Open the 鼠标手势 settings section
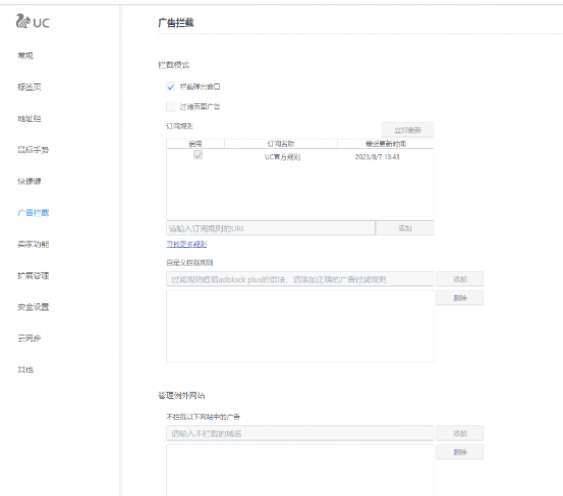This screenshot has width=563, height=496. click(33, 150)
